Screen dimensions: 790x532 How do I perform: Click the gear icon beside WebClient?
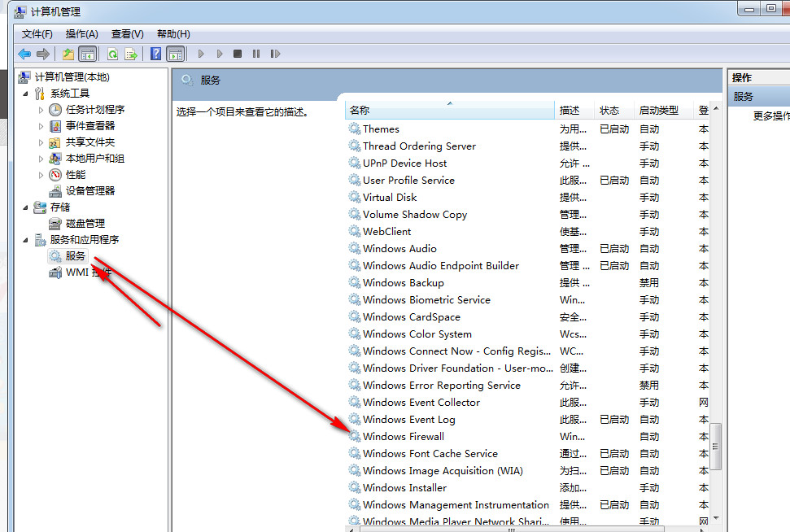[355, 232]
